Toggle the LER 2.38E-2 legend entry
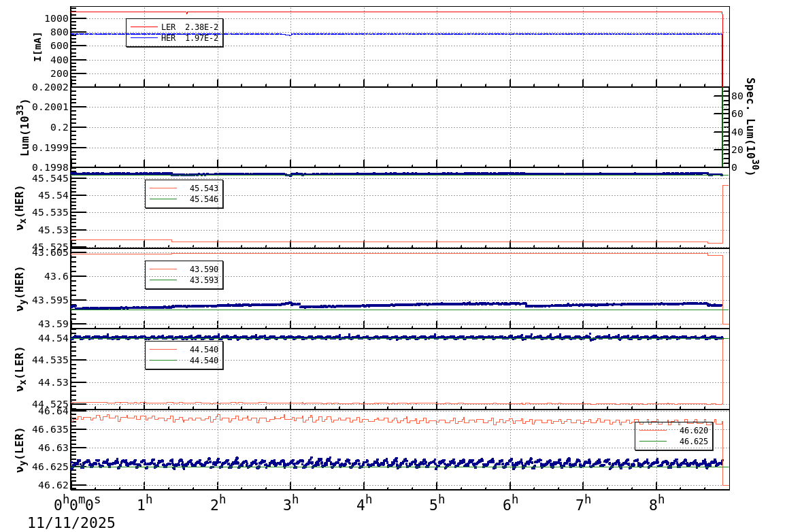This screenshot has width=785, height=532. 189,27
